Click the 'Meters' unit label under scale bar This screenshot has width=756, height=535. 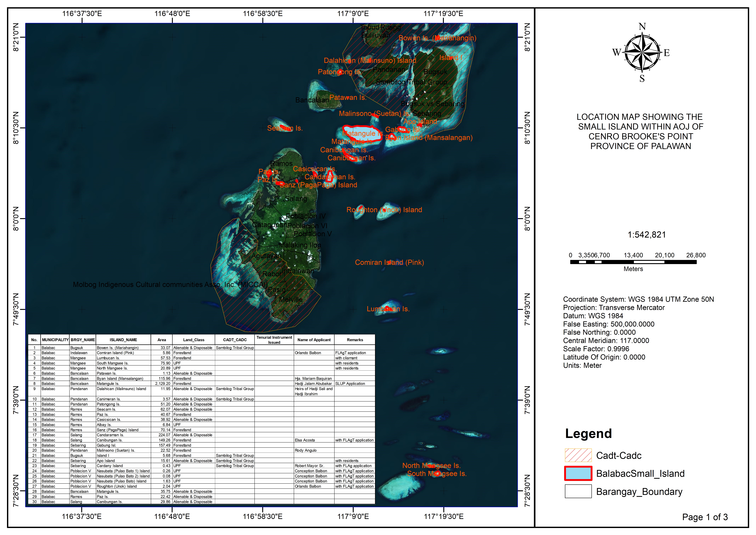coord(633,269)
